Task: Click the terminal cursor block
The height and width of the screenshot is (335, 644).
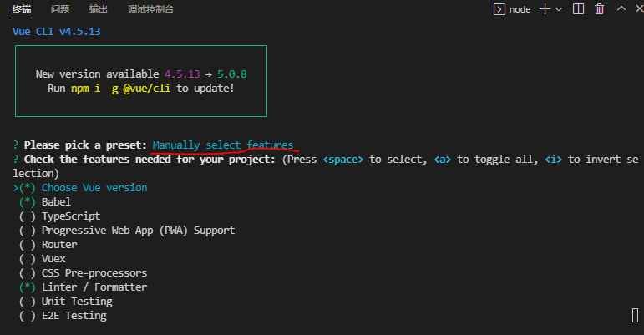Action: coord(635,315)
